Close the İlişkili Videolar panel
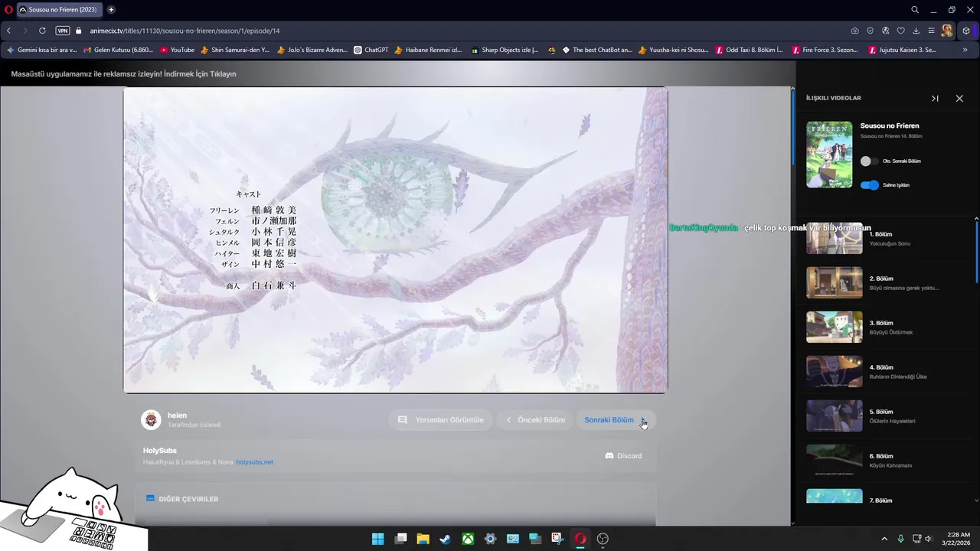 [x=959, y=98]
